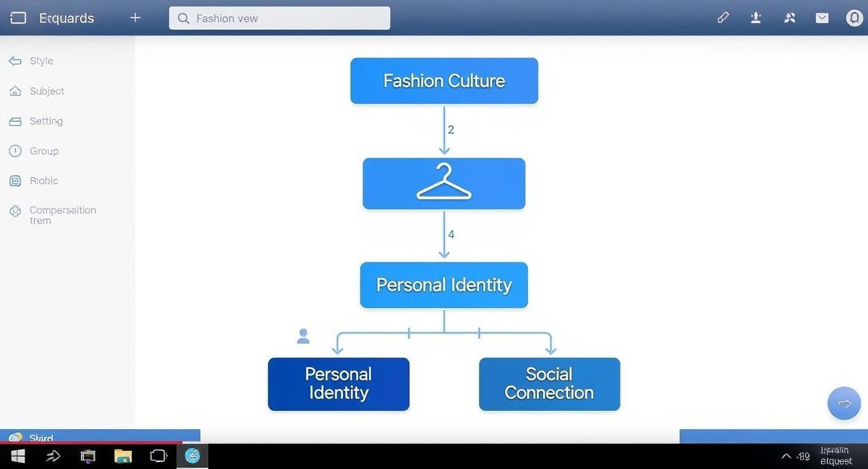
Task: Open the Shird item in the taskbar
Action: click(x=40, y=438)
